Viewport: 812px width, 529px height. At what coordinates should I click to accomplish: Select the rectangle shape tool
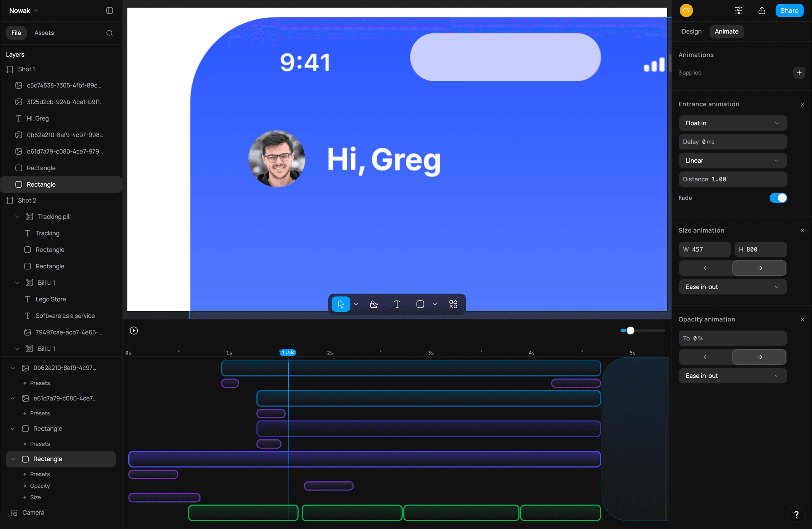420,304
